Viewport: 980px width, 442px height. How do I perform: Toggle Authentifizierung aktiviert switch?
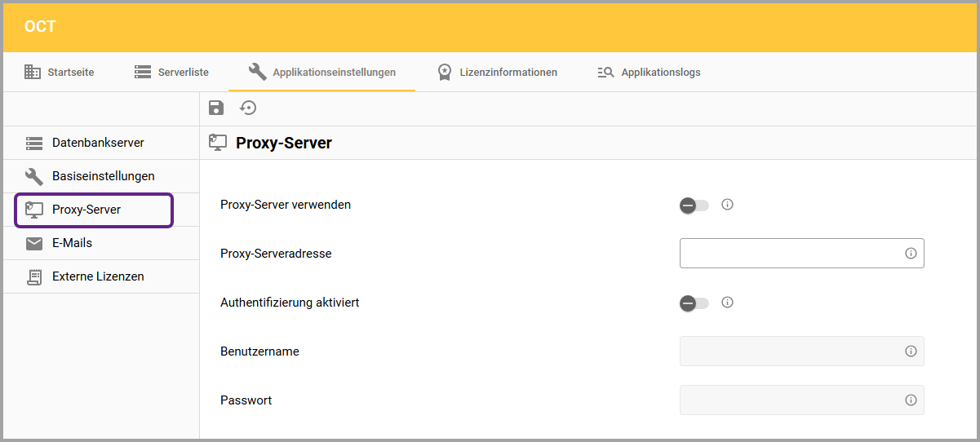[x=694, y=303]
